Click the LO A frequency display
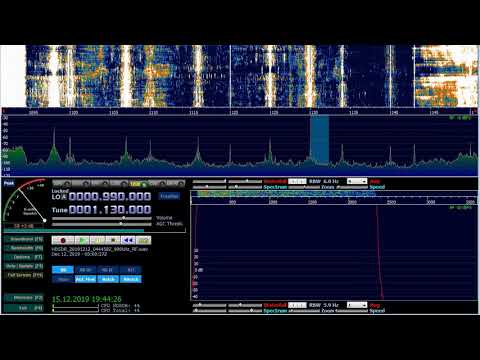The height and width of the screenshot is (360, 480). tap(110, 197)
